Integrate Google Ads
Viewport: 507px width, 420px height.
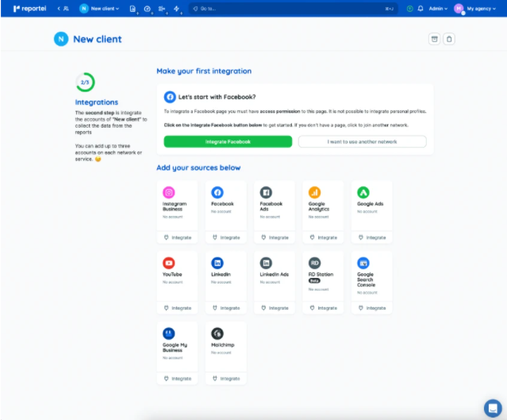(372, 237)
